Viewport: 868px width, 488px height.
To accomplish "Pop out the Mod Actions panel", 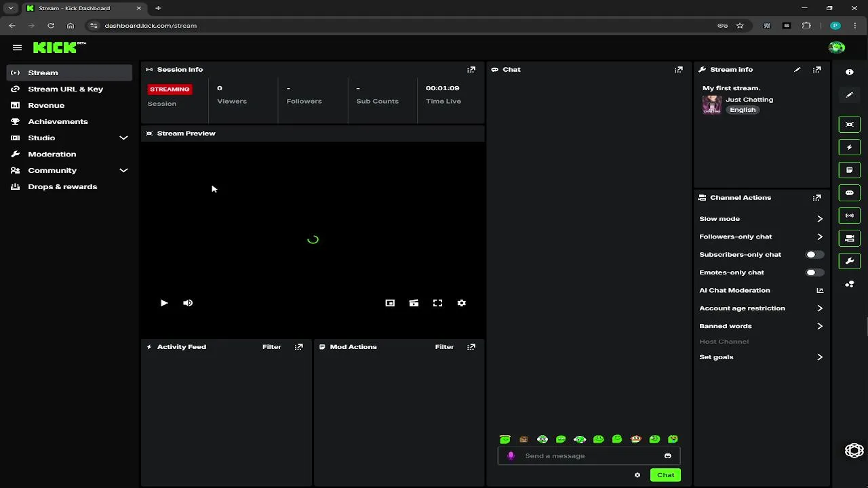I will click(471, 346).
